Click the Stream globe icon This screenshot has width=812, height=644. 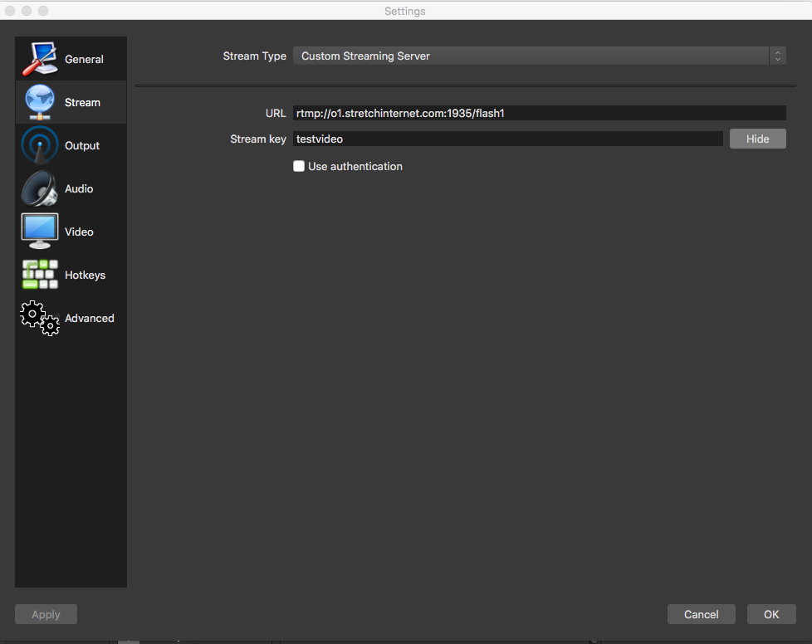click(x=39, y=102)
